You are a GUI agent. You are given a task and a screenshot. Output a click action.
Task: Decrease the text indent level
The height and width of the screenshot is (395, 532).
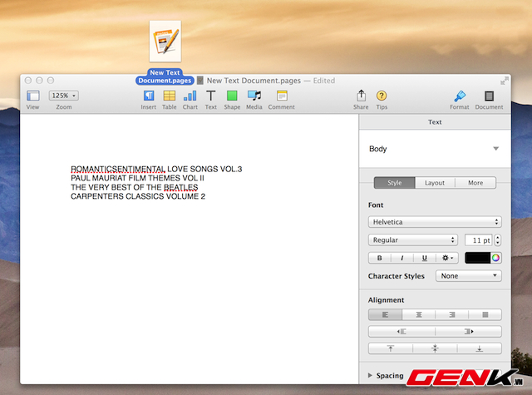coord(401,332)
